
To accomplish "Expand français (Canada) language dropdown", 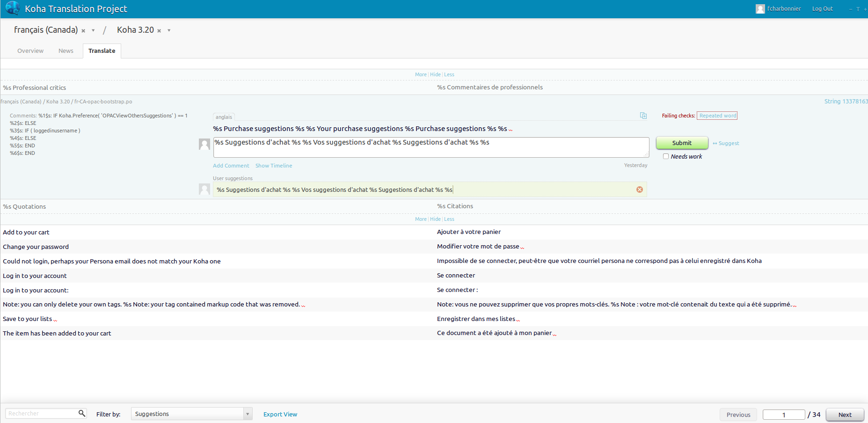I will pyautogui.click(x=93, y=30).
